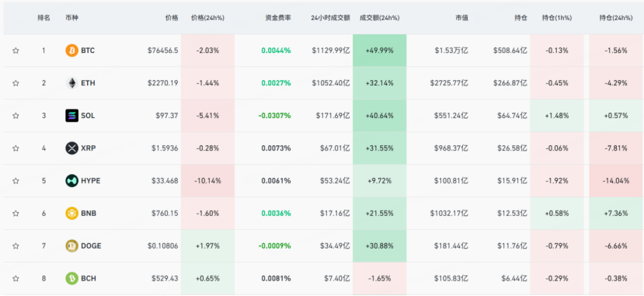This screenshot has width=644, height=296.
Task: Click the $105.83亿 market cap value
Action: tap(451, 278)
